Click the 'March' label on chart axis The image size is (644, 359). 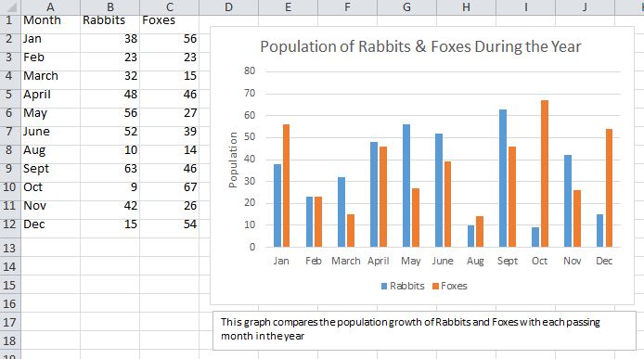pos(346,262)
